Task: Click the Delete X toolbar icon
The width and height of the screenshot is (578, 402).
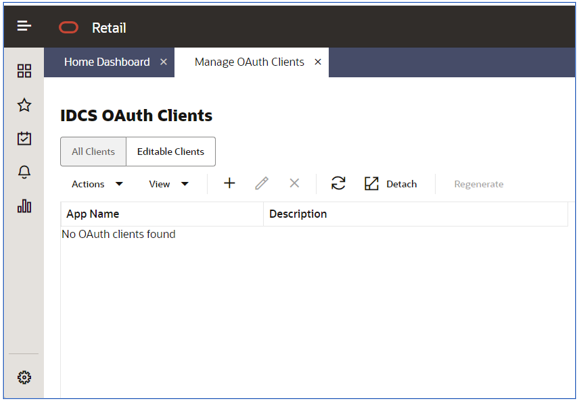Action: (294, 183)
